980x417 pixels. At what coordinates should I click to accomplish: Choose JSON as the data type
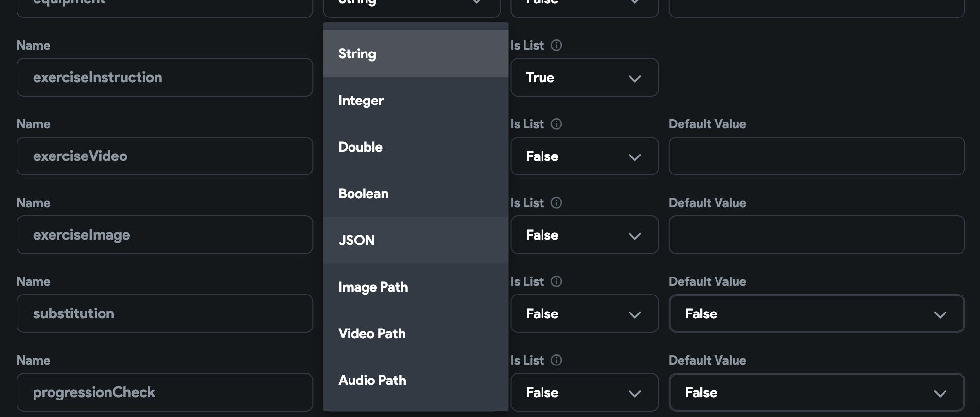click(x=416, y=240)
